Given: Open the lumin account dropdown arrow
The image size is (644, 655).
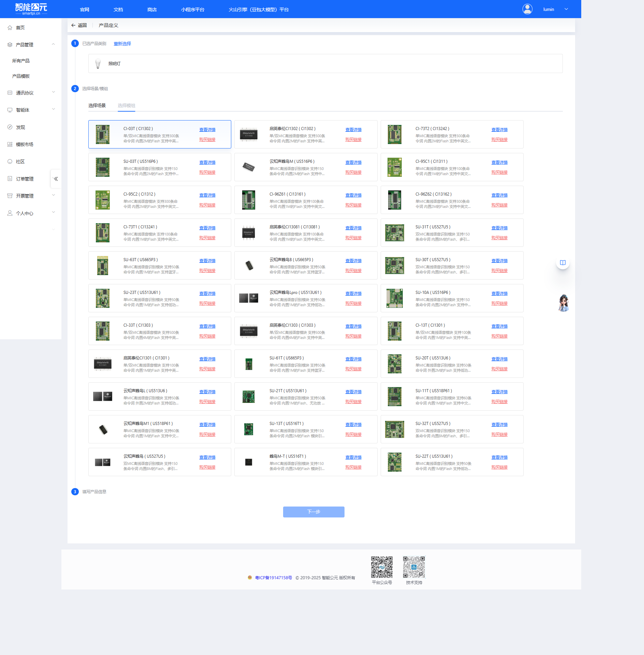Looking at the screenshot, I should (x=566, y=9).
